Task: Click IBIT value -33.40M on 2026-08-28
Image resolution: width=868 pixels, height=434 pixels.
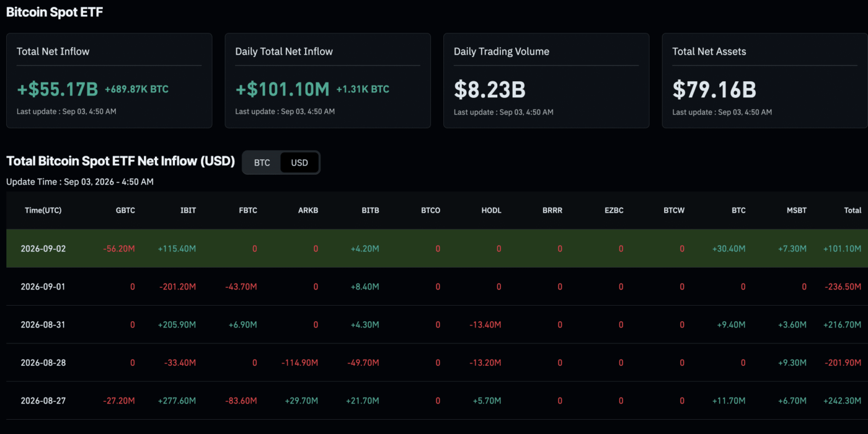Action: (179, 363)
